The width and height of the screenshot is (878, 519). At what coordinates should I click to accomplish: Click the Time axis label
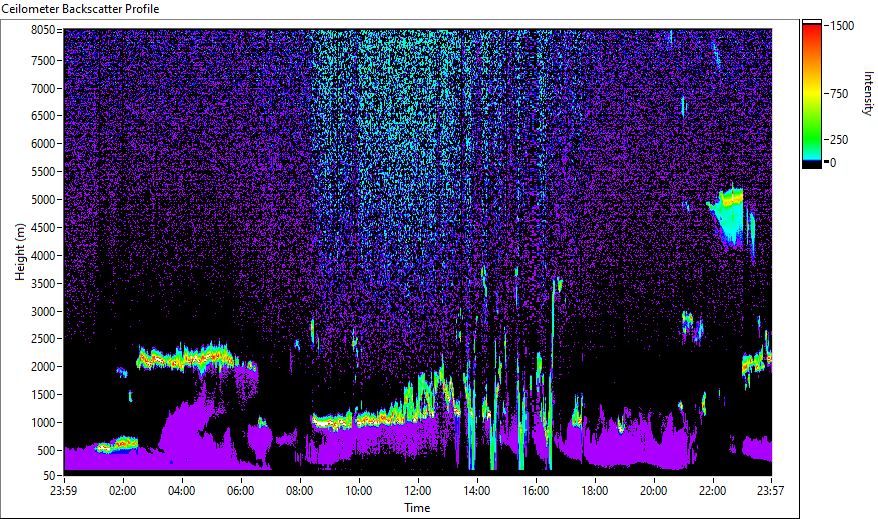point(417,508)
